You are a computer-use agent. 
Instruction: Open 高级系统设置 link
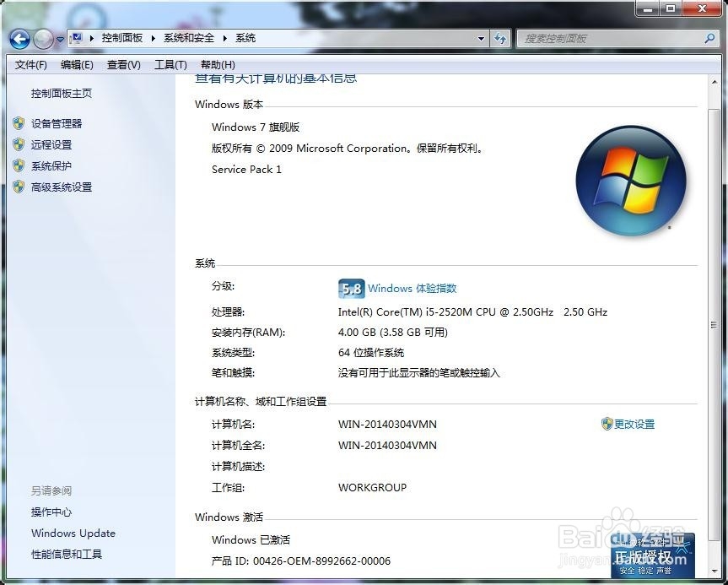click(x=62, y=187)
